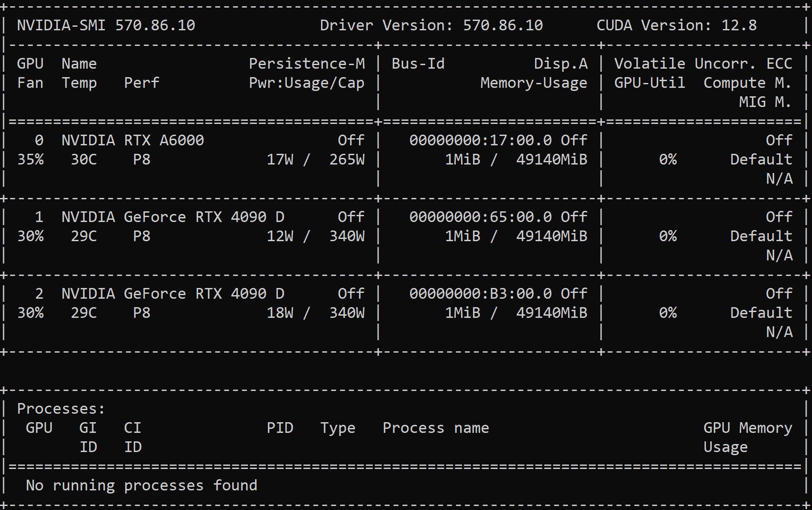Select bus ID '00000000:65:00.0'
This screenshot has height=510, width=812.
point(481,217)
